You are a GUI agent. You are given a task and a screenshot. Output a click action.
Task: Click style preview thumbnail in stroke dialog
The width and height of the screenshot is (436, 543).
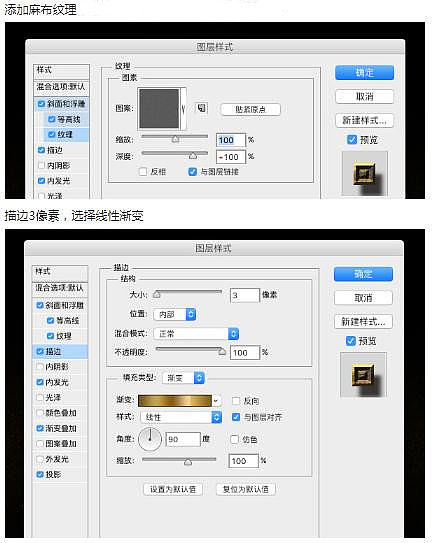(x=363, y=375)
